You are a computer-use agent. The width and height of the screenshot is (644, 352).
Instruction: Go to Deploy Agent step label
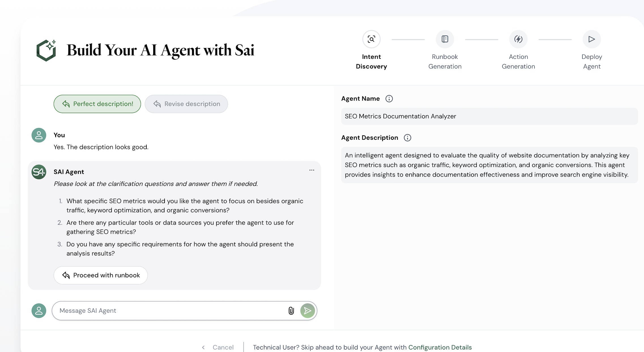592,62
